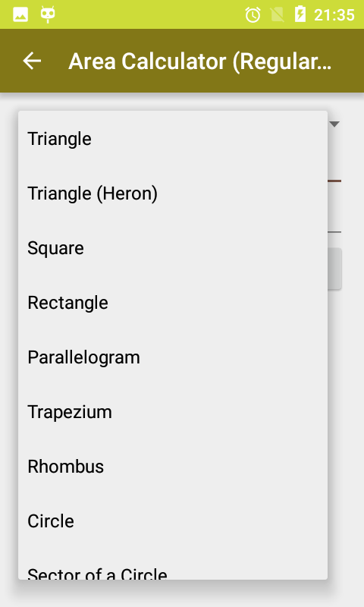Image resolution: width=364 pixels, height=607 pixels.
Task: Click the spinner arrow behind the shape list
Action: [x=334, y=124]
